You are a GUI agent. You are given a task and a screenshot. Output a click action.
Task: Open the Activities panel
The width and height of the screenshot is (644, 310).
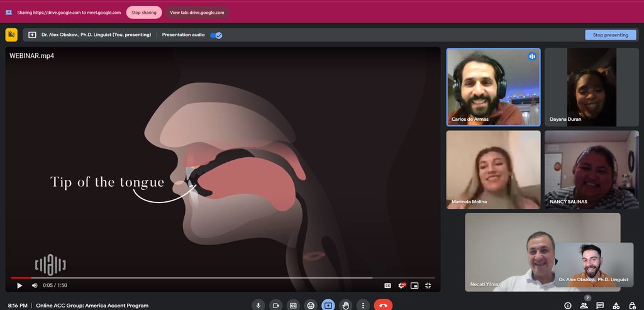click(616, 306)
